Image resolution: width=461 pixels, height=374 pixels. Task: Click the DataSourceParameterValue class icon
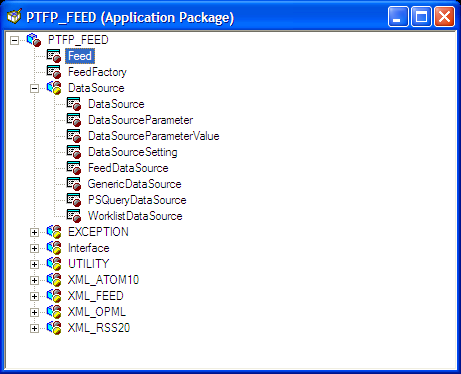click(74, 136)
